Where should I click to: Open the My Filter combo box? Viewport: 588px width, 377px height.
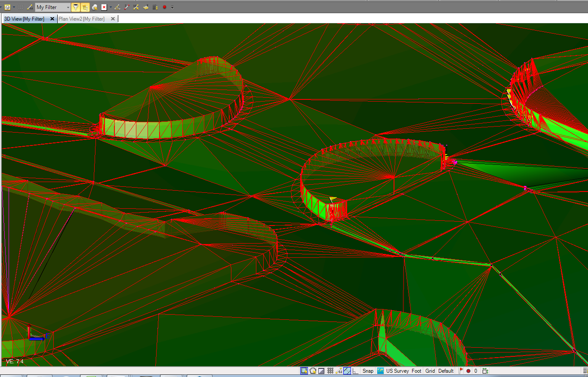[x=52, y=7]
